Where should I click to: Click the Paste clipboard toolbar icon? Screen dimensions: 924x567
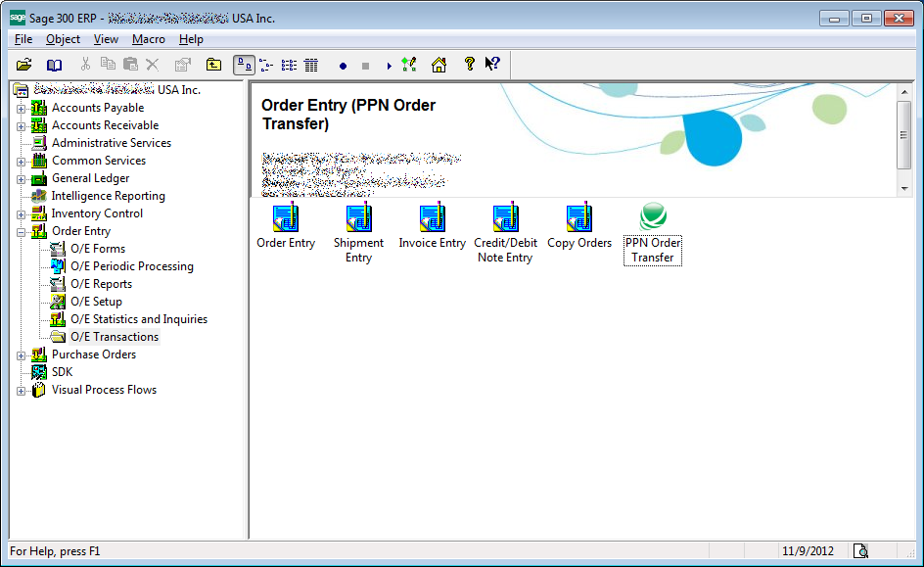(131, 65)
